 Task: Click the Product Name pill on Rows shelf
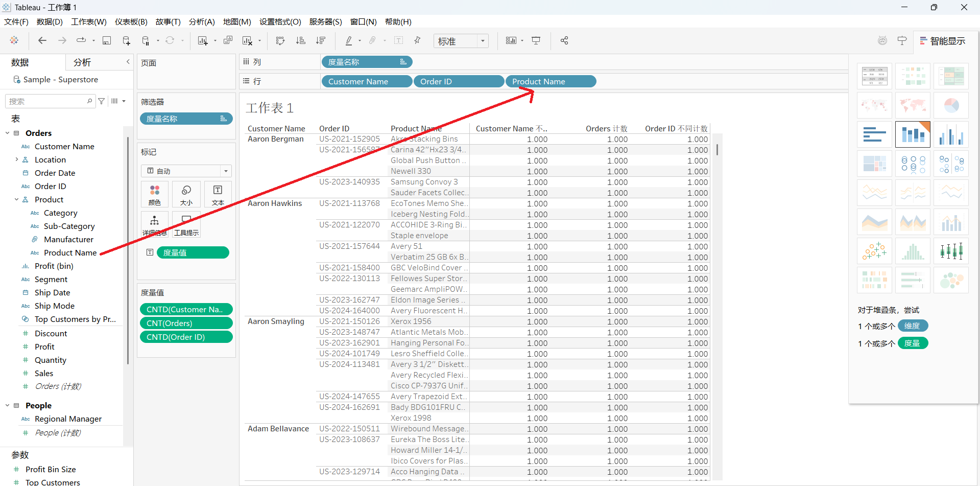tap(551, 81)
